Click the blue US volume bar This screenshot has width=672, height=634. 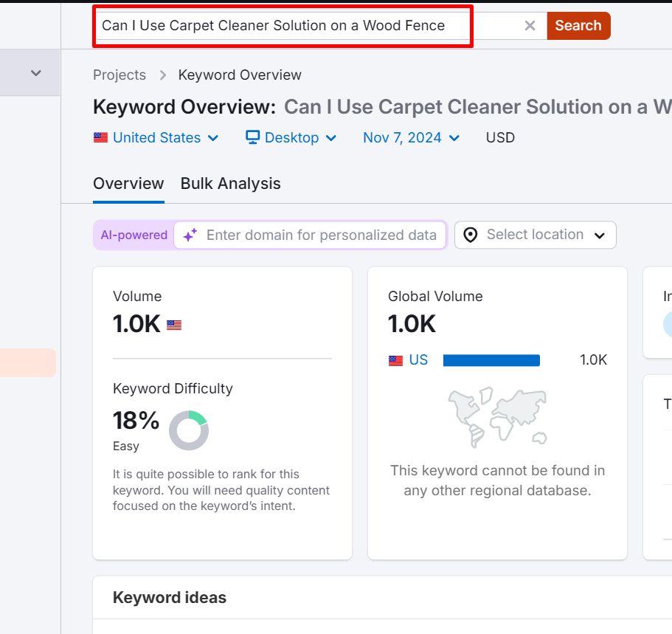(491, 360)
